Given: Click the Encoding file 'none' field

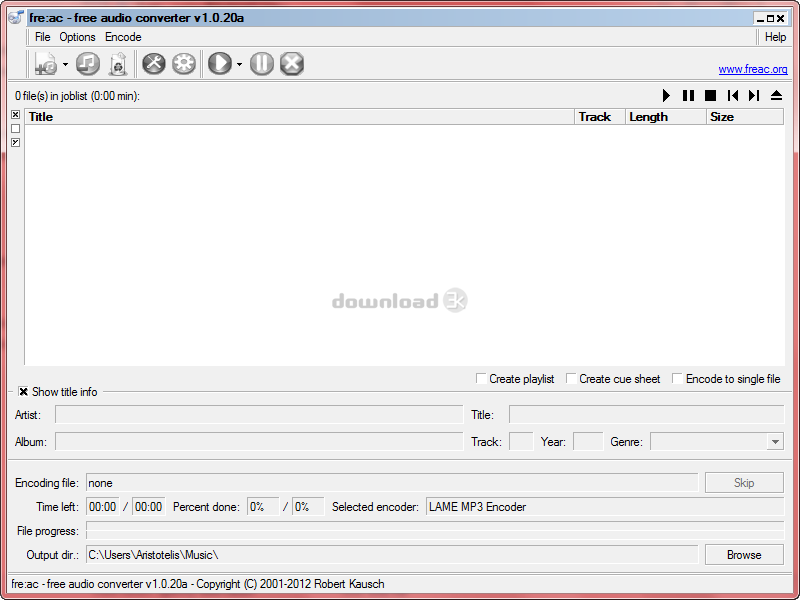Looking at the screenshot, I should coord(392,483).
